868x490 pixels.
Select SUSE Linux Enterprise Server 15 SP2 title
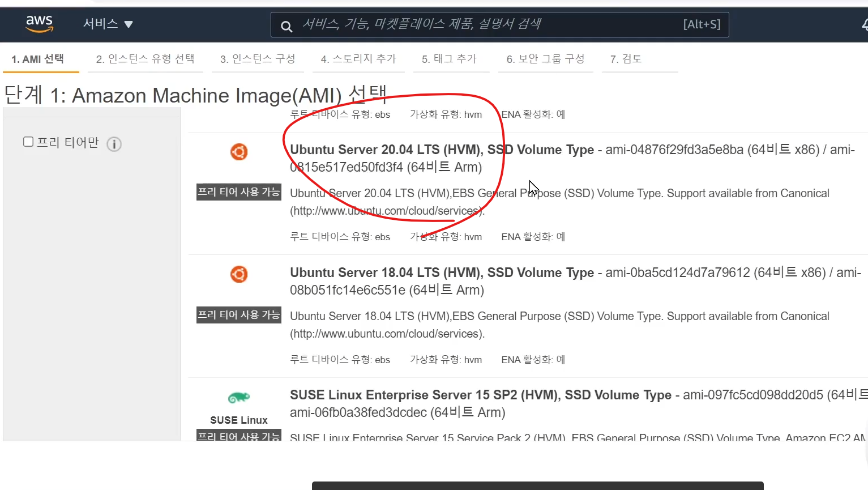[481, 395]
